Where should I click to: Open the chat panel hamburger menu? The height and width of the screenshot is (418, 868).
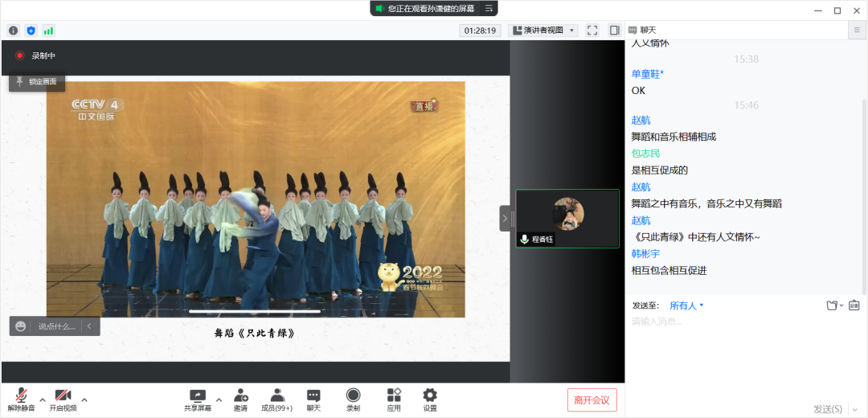858,31
